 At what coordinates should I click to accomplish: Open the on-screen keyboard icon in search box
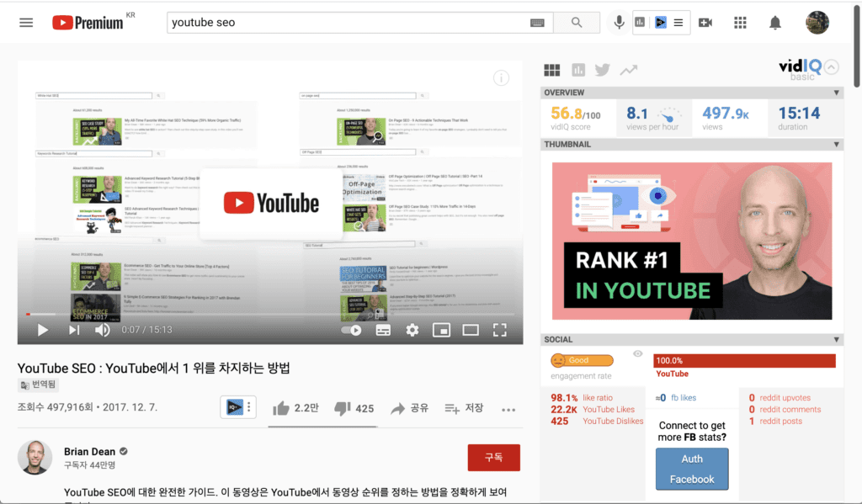tap(537, 23)
